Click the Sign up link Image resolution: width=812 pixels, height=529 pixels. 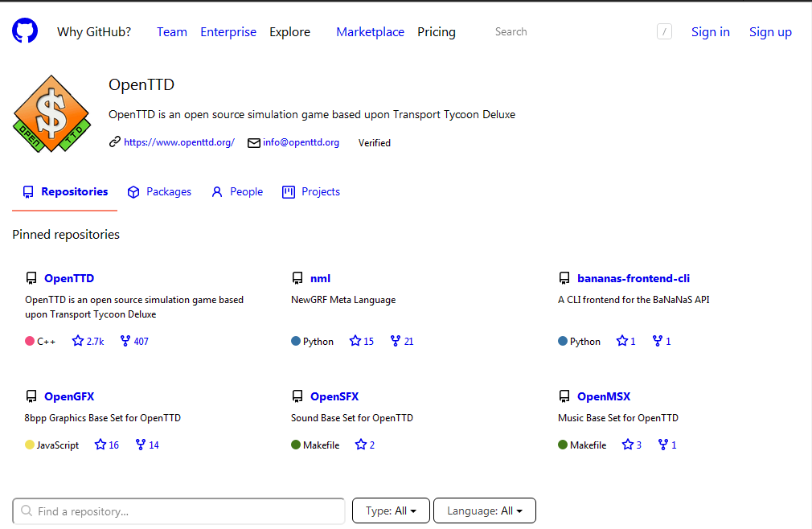(x=770, y=32)
